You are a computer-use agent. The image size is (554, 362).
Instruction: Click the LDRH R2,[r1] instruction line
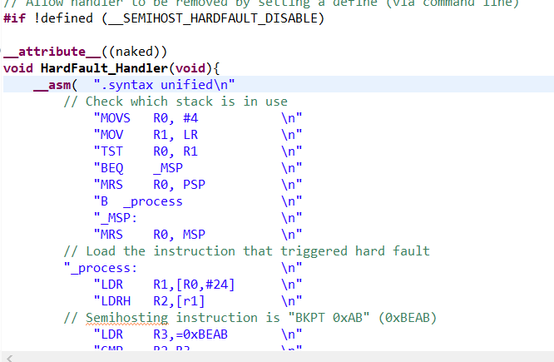click(x=198, y=301)
